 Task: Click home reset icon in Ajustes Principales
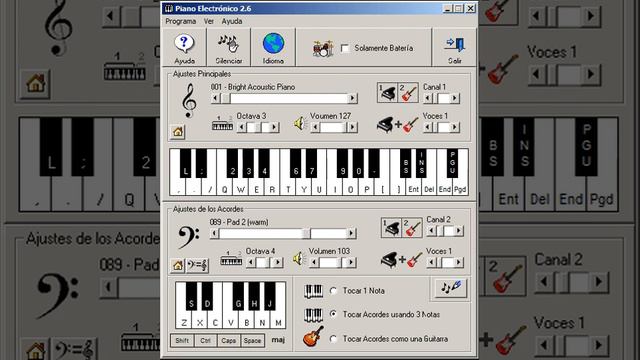pos(178,132)
